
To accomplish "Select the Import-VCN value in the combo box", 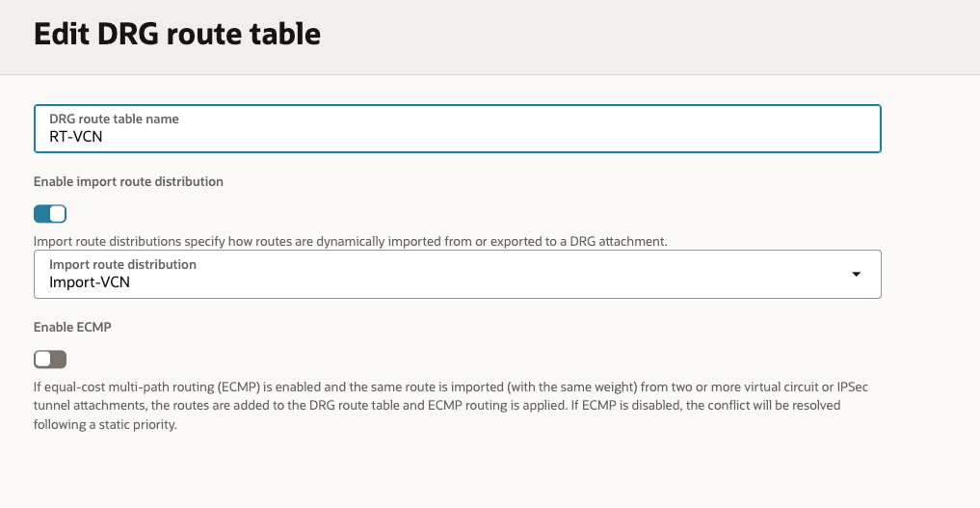I will coord(90,283).
